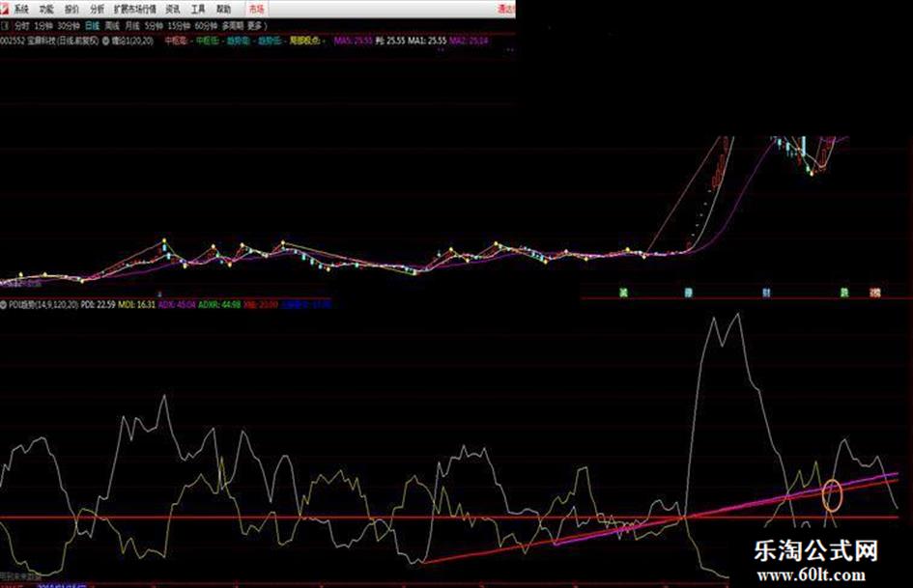Screen dimensions: 913x588
Task: Click the orange circle annotation on chart
Action: click(832, 494)
